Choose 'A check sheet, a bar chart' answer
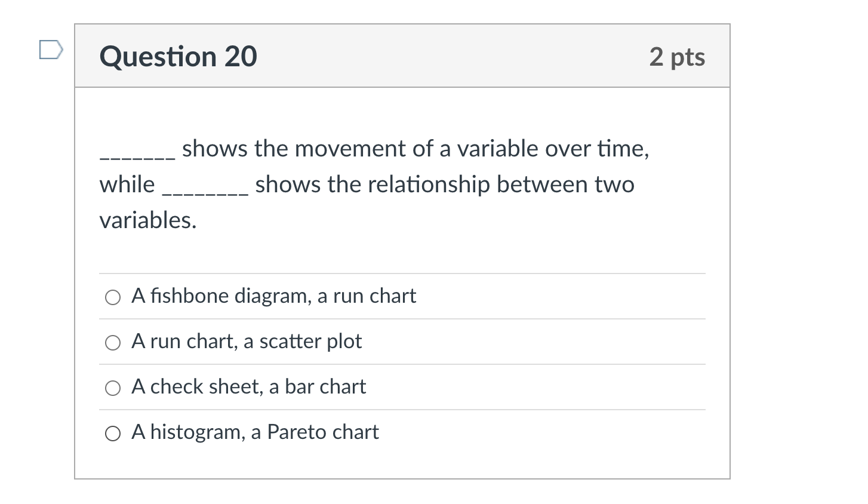Screen dimensions: 868x504 tap(113, 388)
